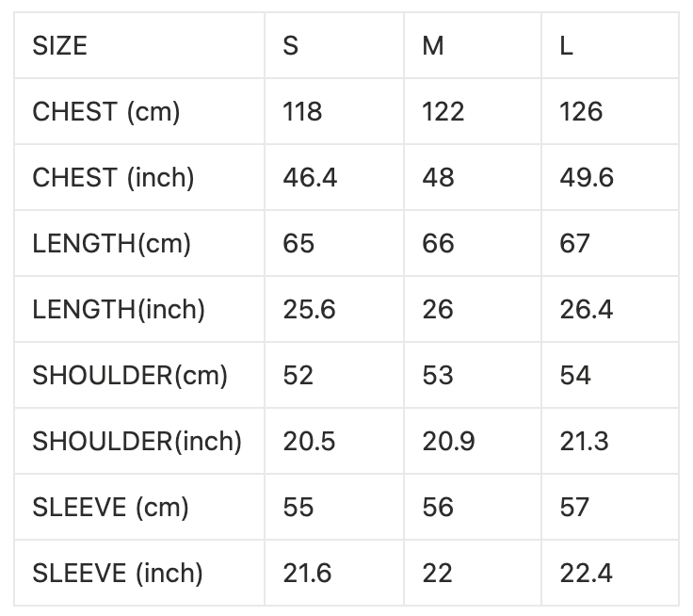Click the CHEST (inch) row label

point(113,177)
